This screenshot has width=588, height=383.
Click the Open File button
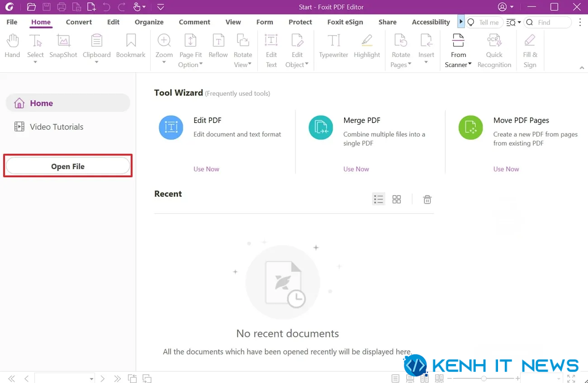pyautogui.click(x=68, y=166)
